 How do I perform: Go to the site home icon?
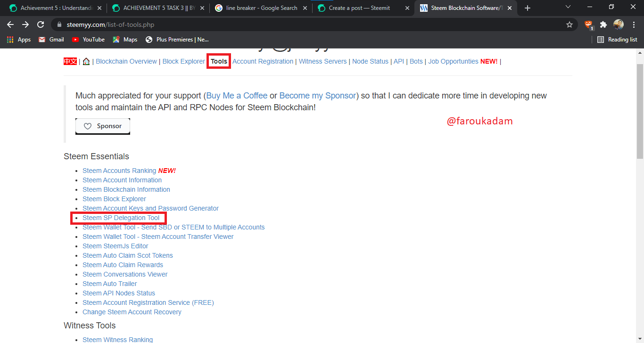coord(86,61)
